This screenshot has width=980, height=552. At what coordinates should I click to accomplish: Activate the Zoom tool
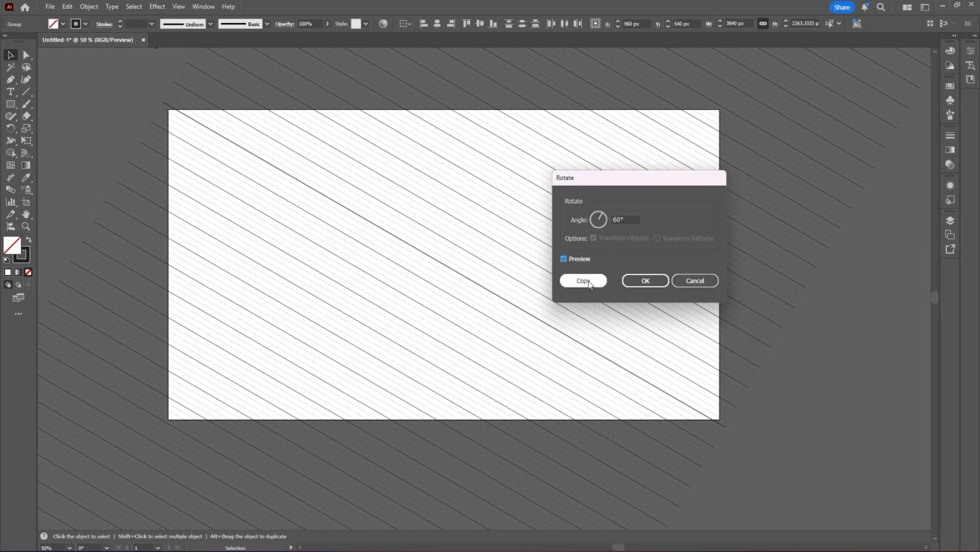point(25,227)
